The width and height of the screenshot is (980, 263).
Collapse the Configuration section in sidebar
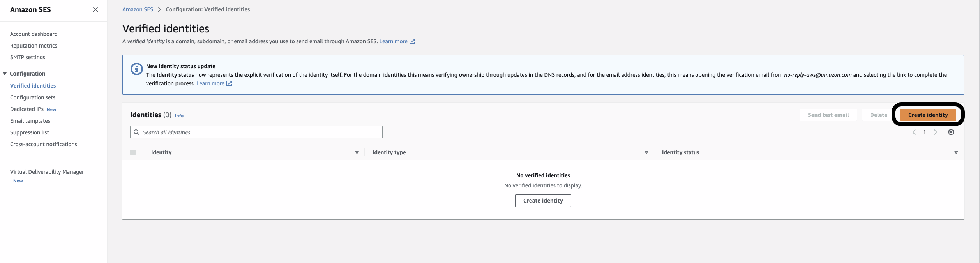[5, 74]
